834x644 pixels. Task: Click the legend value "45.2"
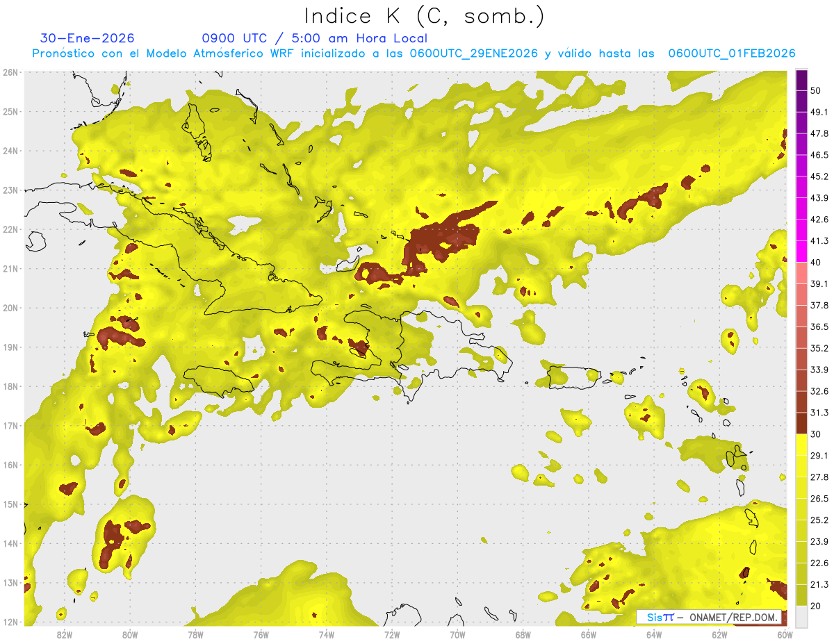pyautogui.click(x=819, y=176)
